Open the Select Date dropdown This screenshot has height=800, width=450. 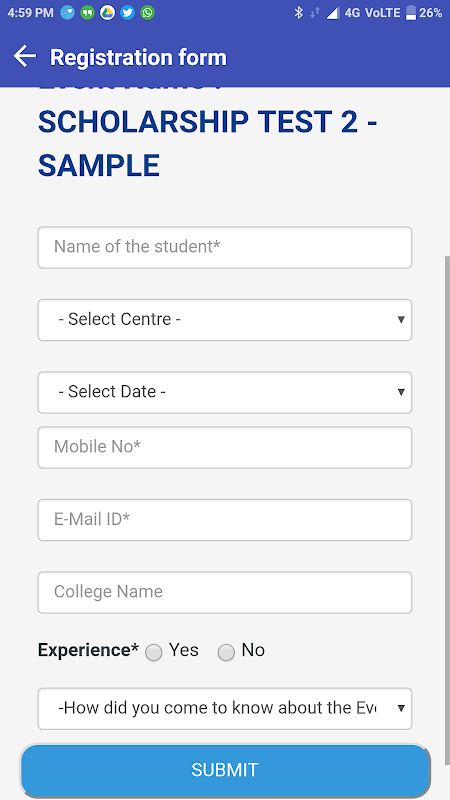224,392
